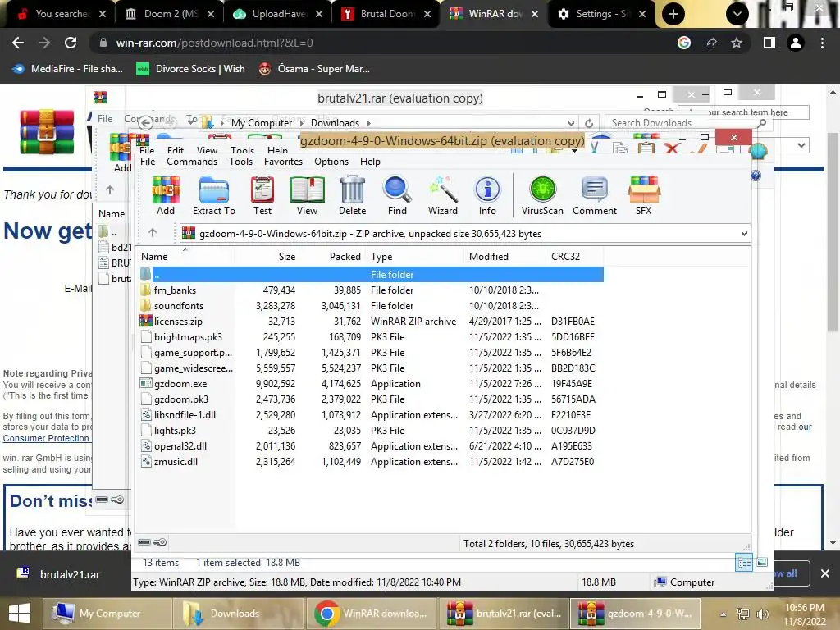The width and height of the screenshot is (840, 630).
Task: Open the Commands menu
Action: click(192, 162)
